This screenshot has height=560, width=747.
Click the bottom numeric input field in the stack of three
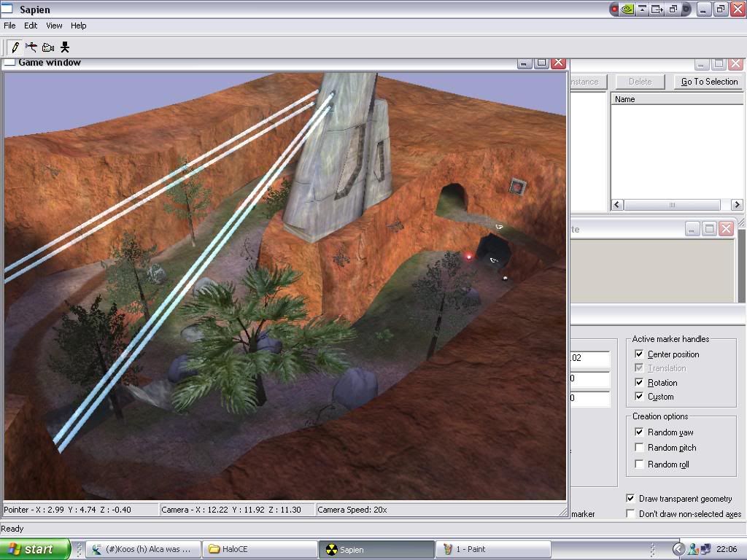click(x=589, y=398)
